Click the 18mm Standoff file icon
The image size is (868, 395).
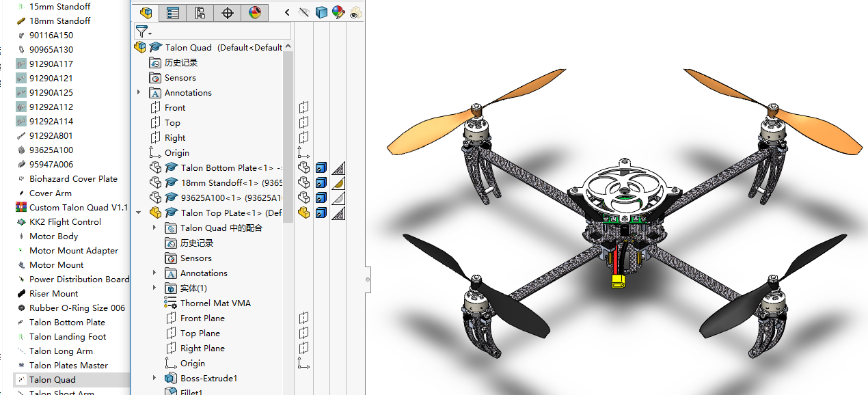(22, 21)
